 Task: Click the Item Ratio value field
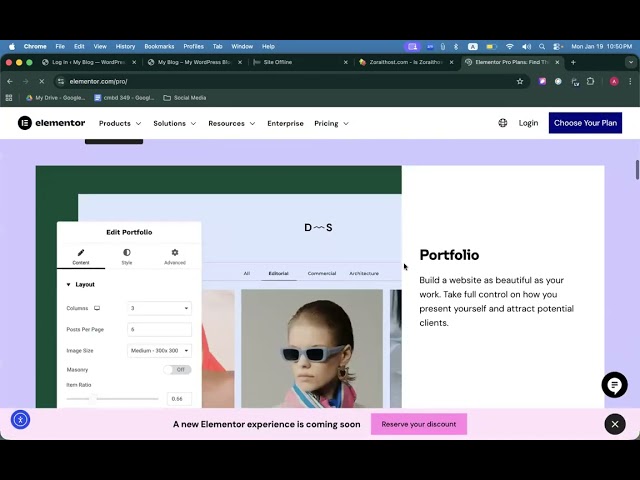tap(179, 399)
